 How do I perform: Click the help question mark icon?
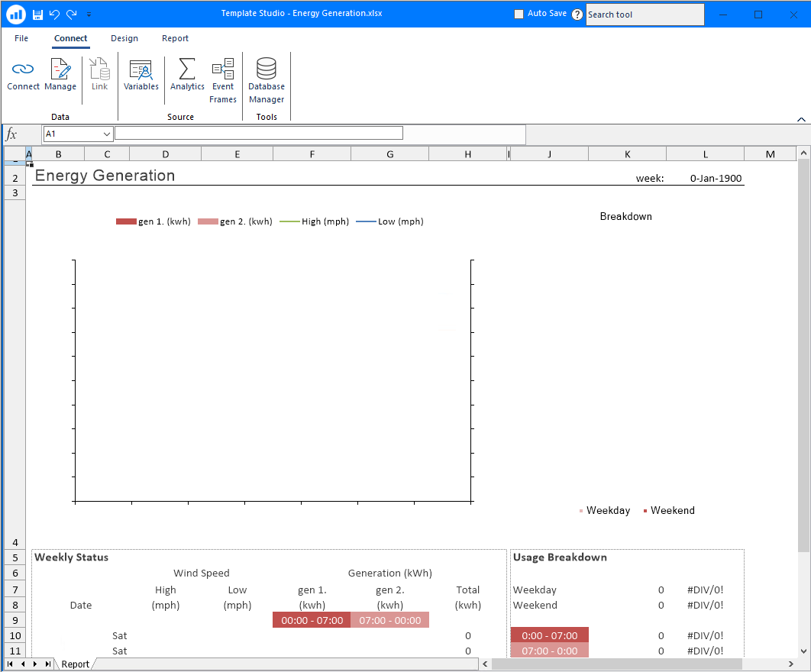click(x=577, y=15)
